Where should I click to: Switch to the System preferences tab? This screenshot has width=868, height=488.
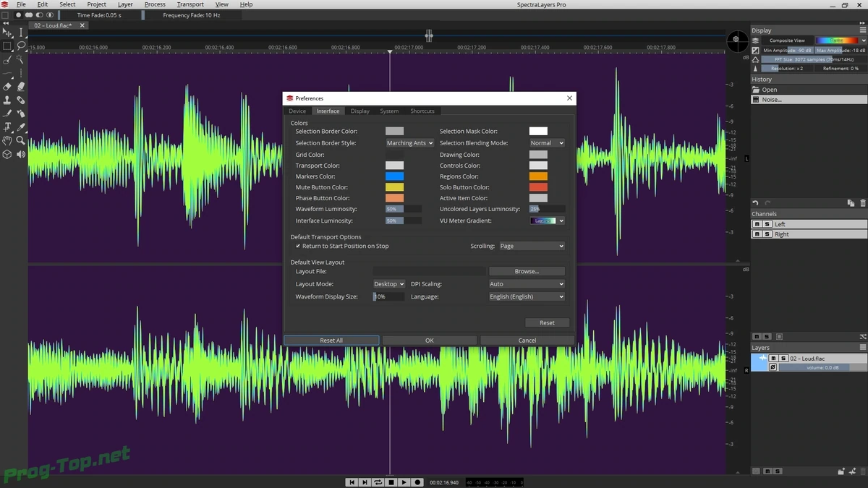click(x=389, y=111)
